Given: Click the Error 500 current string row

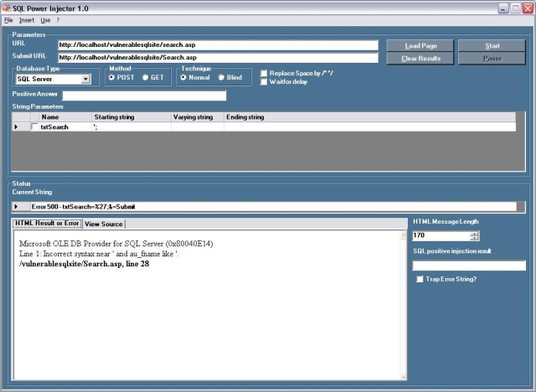Looking at the screenshot, I should pos(273,206).
